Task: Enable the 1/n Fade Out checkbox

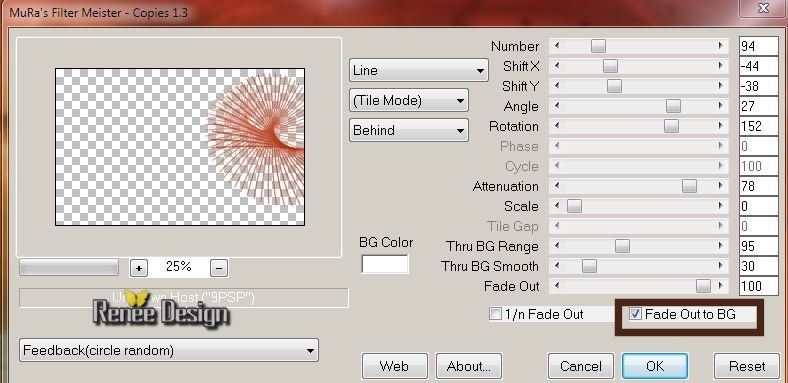Action: [x=496, y=315]
